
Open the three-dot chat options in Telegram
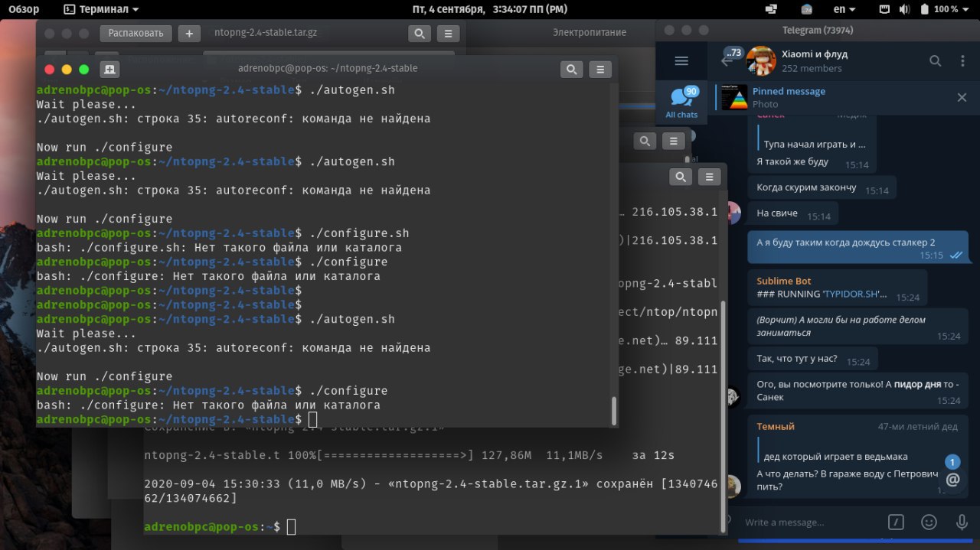pyautogui.click(x=963, y=61)
